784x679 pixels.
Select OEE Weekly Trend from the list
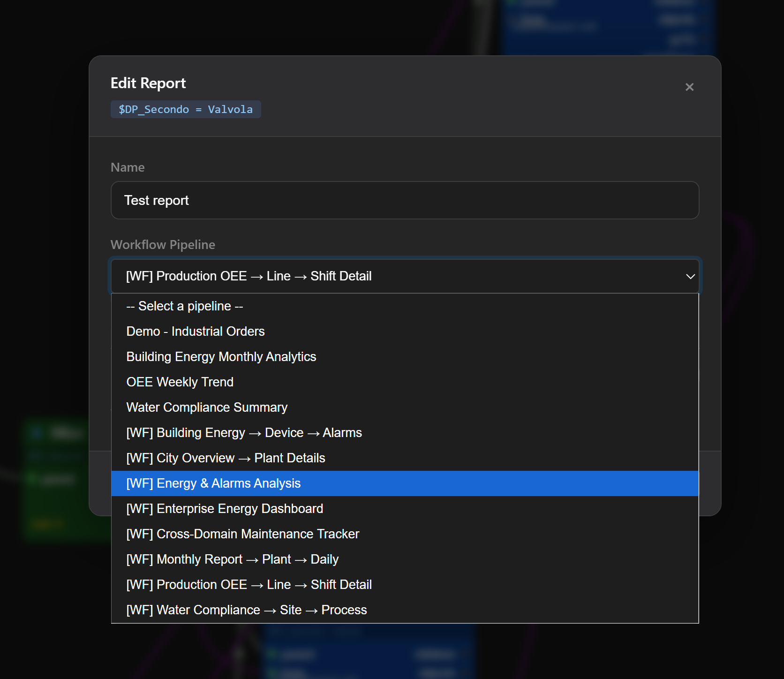[180, 382]
